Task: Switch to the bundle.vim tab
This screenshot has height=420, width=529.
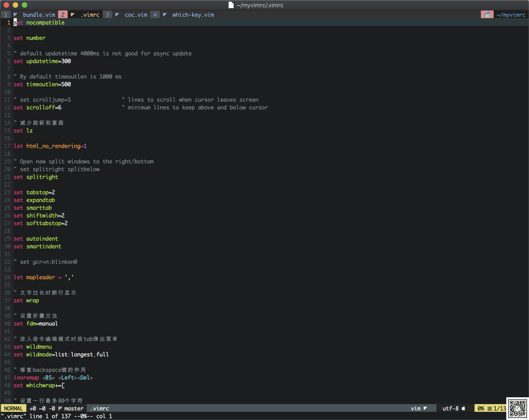Action: click(39, 15)
